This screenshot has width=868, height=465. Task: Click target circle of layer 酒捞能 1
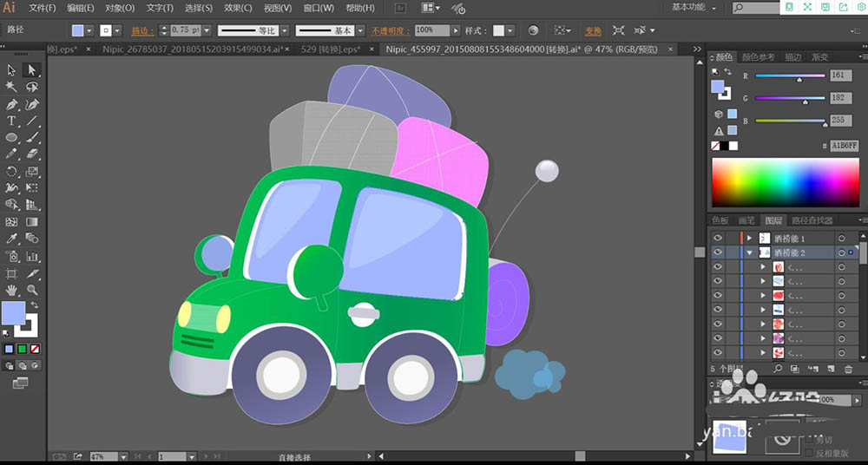[x=841, y=238]
